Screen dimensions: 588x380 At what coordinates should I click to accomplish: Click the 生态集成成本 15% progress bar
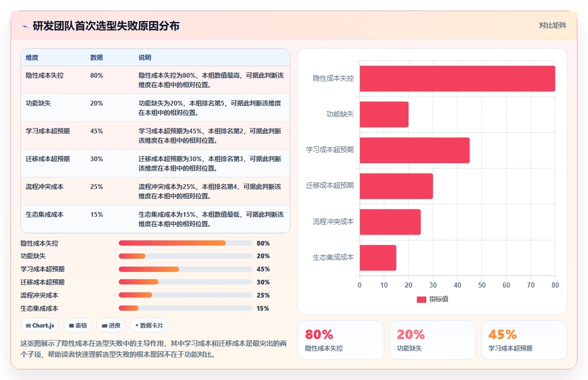tap(185, 308)
